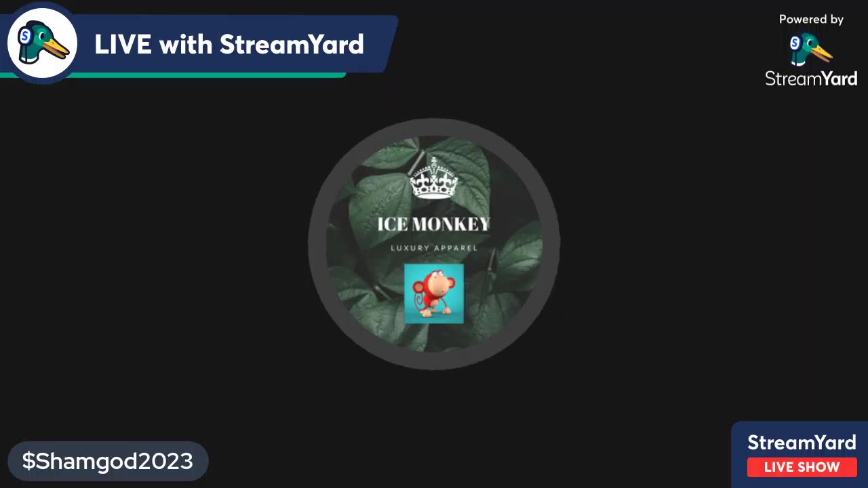Click the blue S badge on top-left duck

tap(25, 36)
